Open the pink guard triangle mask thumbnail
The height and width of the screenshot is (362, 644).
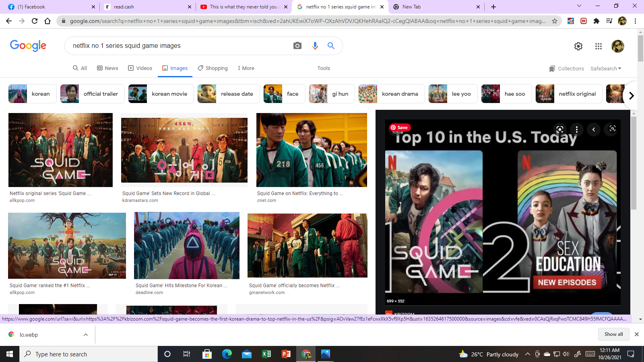tap(187, 245)
